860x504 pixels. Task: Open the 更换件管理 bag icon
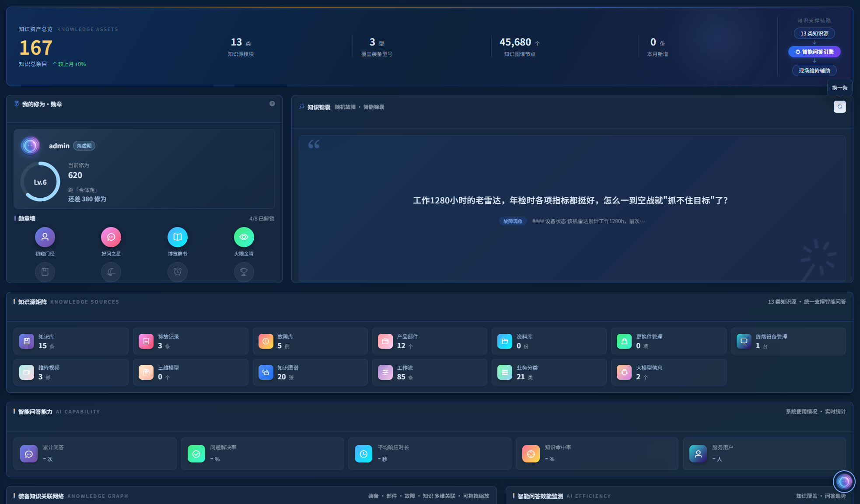624,341
